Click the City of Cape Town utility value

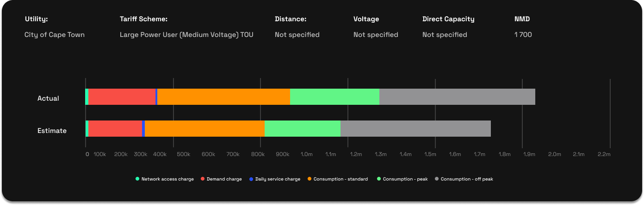click(x=55, y=35)
